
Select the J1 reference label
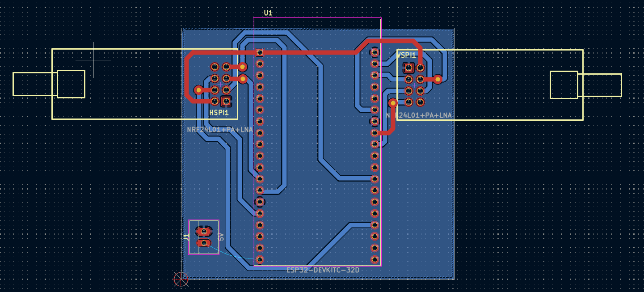click(186, 237)
